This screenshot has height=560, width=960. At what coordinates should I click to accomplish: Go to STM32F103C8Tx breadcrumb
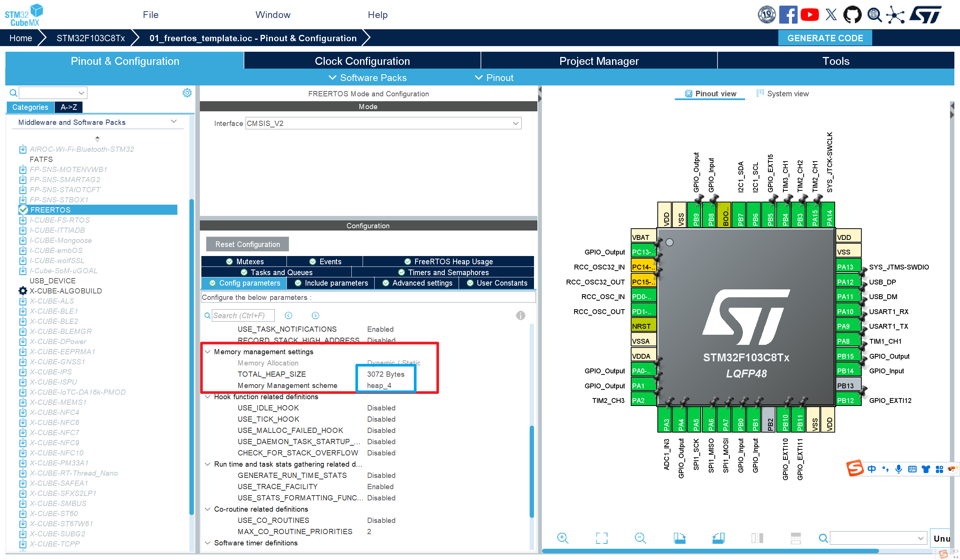tap(91, 38)
